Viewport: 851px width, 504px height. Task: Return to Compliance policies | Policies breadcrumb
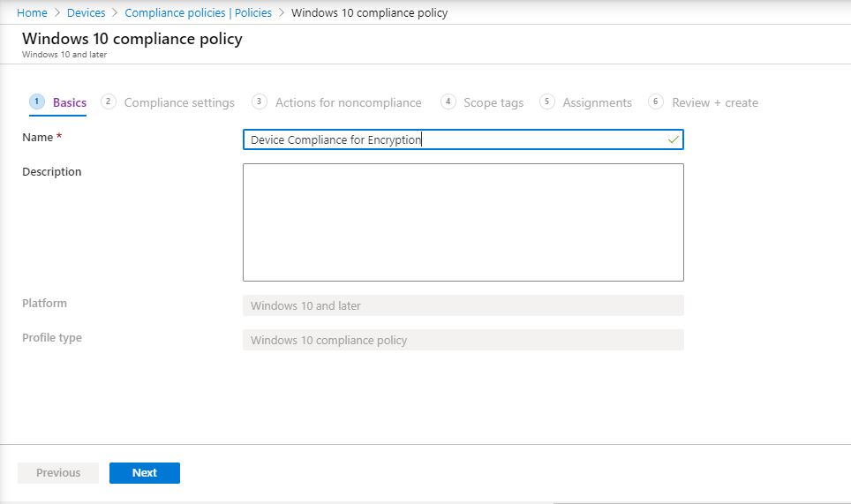coord(200,13)
